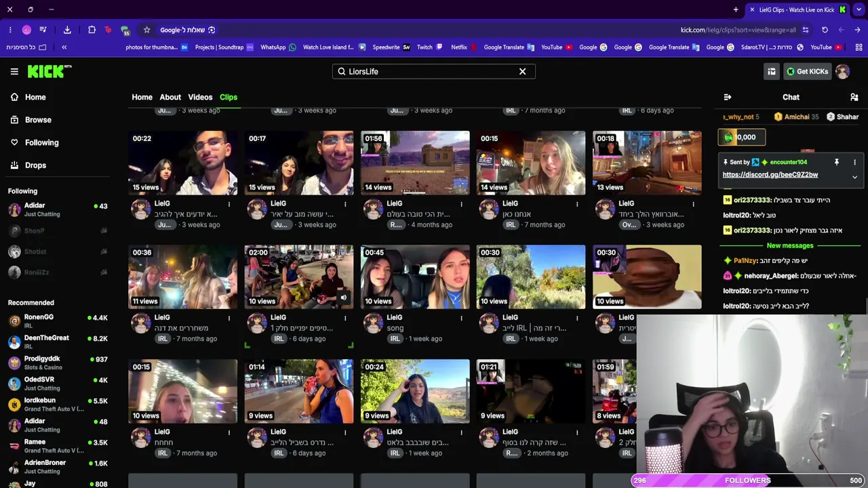Open pinned message three-dot options

point(854,163)
